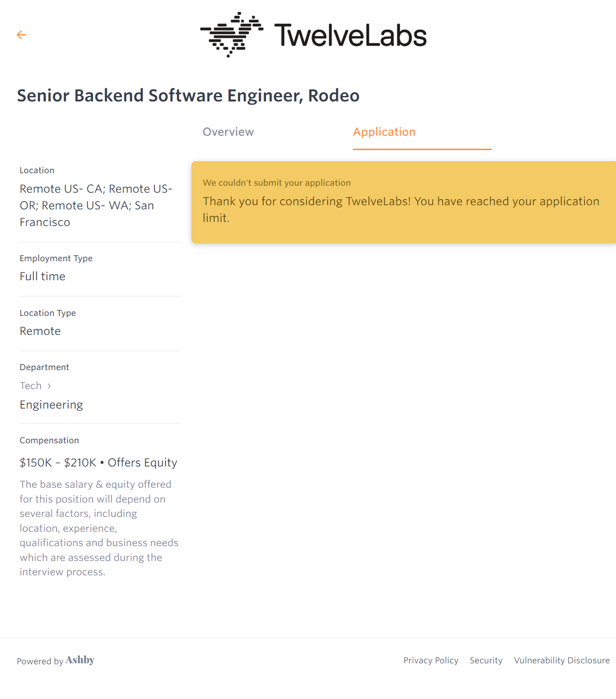The image size is (616, 699).
Task: Click the orange back arrow
Action: 21,35
